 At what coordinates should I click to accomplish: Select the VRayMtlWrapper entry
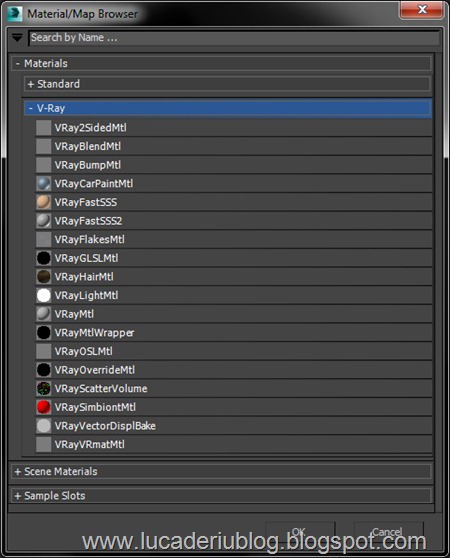click(234, 333)
